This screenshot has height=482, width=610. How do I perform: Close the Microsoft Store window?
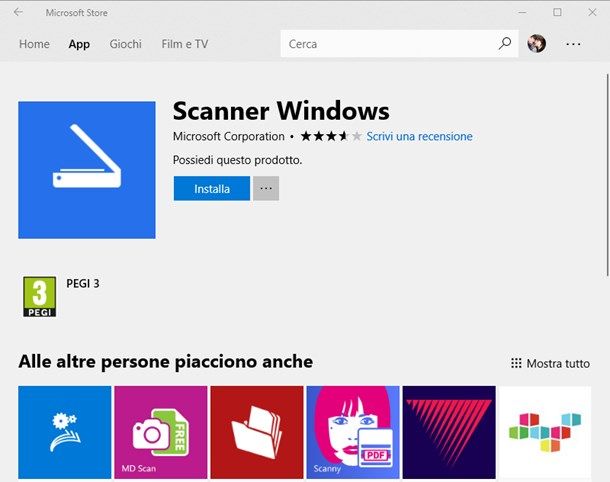pyautogui.click(x=592, y=12)
